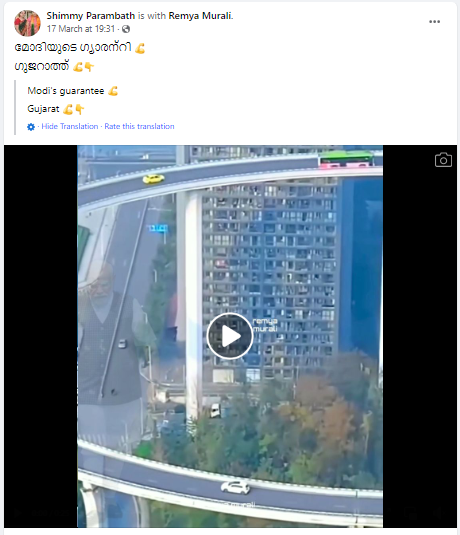This screenshot has height=535, width=460.
Task: Click the biceps emoji after Modi's guarantee
Action: click(x=113, y=91)
